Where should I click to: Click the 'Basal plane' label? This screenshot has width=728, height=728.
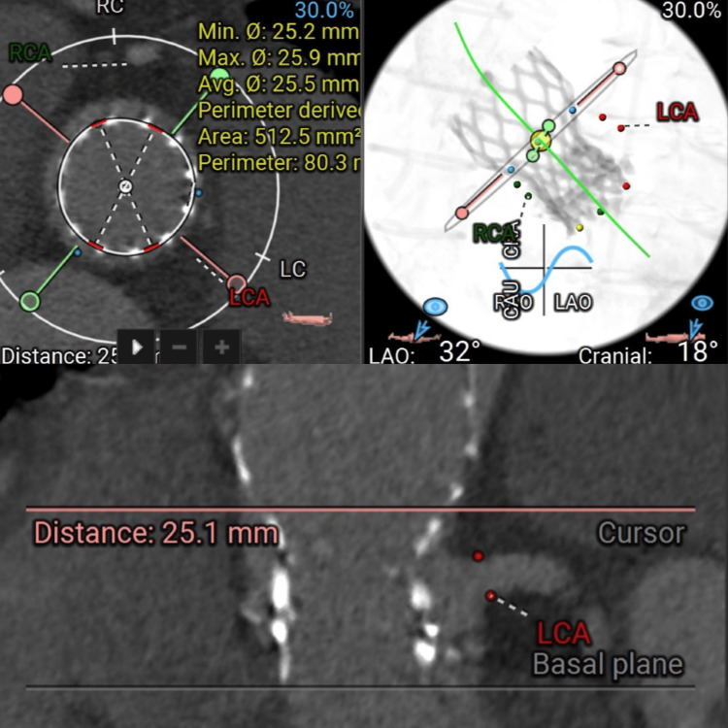pos(608,664)
